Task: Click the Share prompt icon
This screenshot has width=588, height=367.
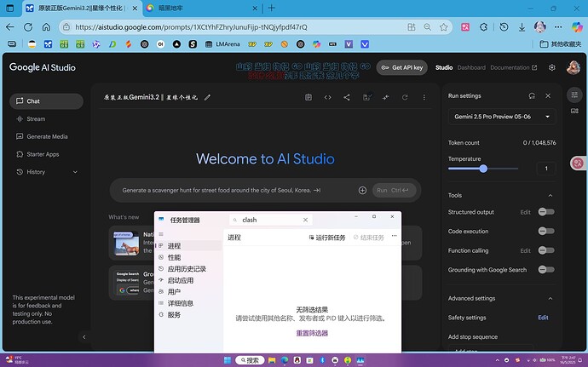Action: (x=347, y=97)
